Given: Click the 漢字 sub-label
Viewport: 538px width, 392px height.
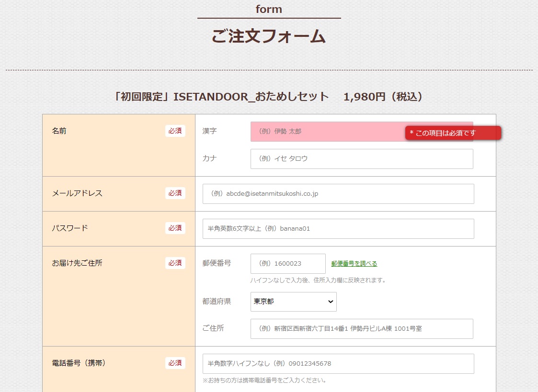Looking at the screenshot, I should (209, 131).
